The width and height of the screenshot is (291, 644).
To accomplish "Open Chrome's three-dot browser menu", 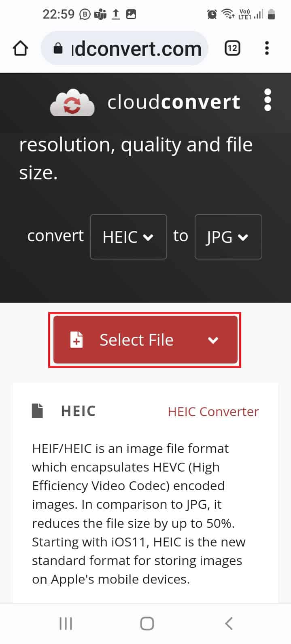I will pyautogui.click(x=267, y=48).
